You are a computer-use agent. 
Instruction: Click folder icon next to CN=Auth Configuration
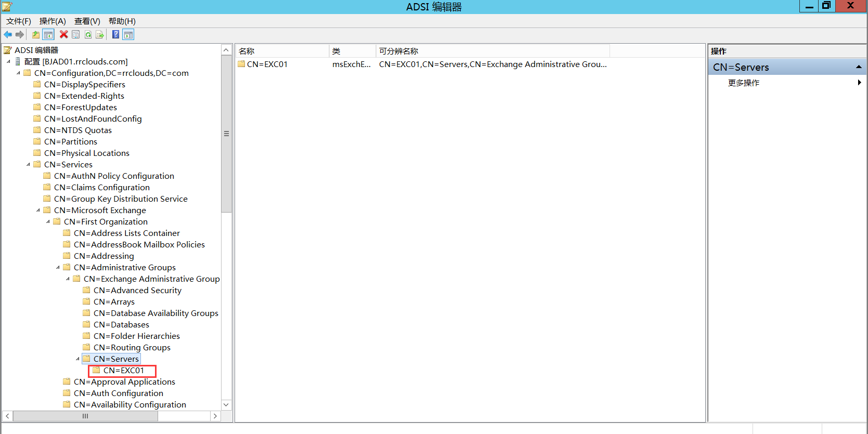pos(67,393)
